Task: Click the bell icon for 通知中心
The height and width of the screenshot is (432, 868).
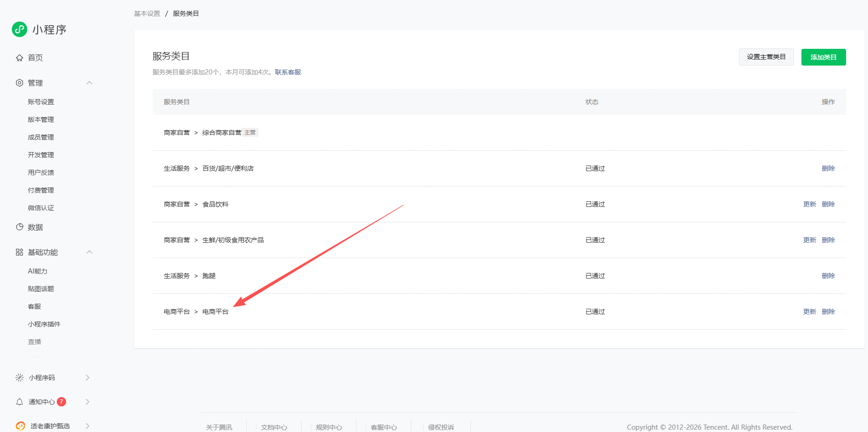Action: point(20,402)
